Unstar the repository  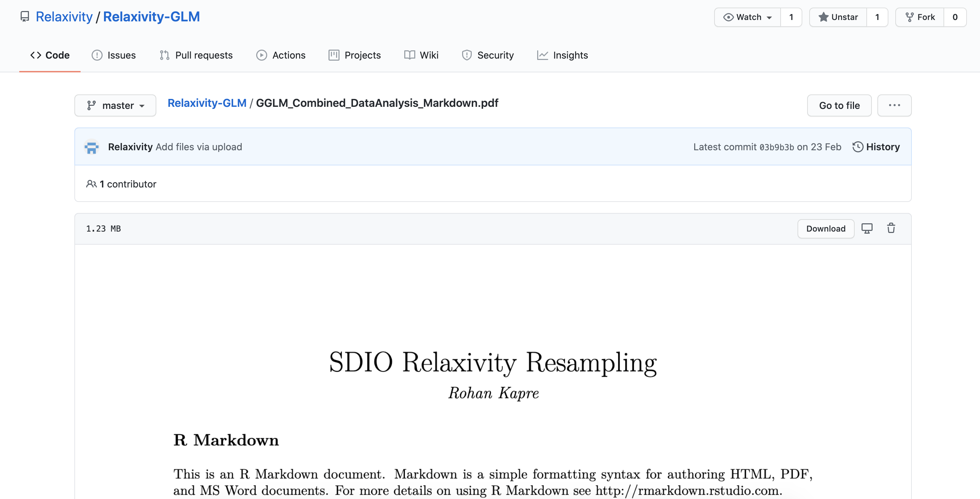[x=838, y=17]
